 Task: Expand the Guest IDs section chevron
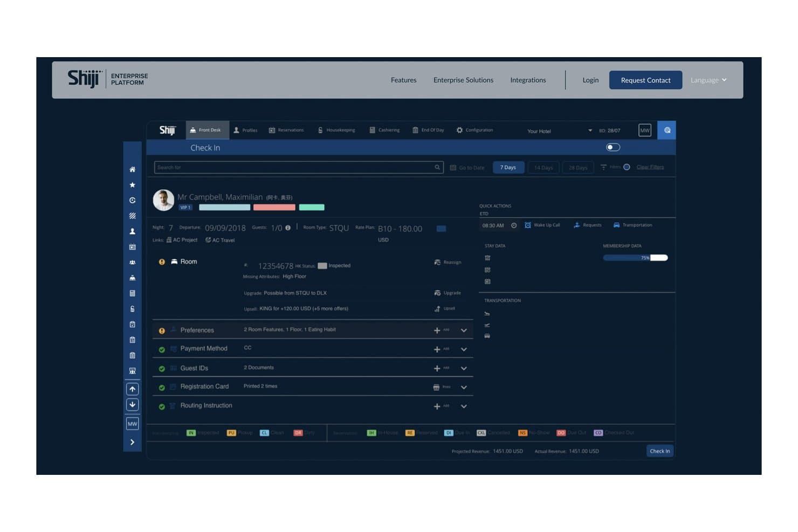[x=464, y=369]
